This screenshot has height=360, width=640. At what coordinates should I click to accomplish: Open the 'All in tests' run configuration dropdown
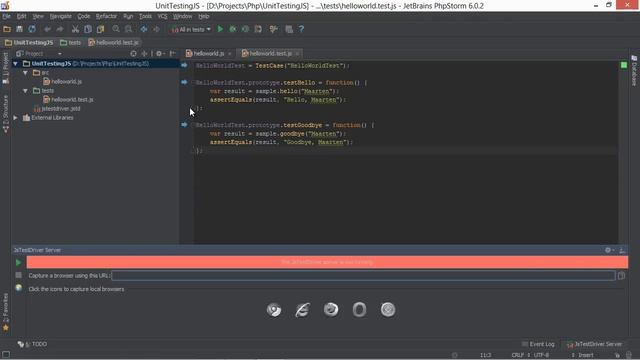pyautogui.click(x=191, y=29)
